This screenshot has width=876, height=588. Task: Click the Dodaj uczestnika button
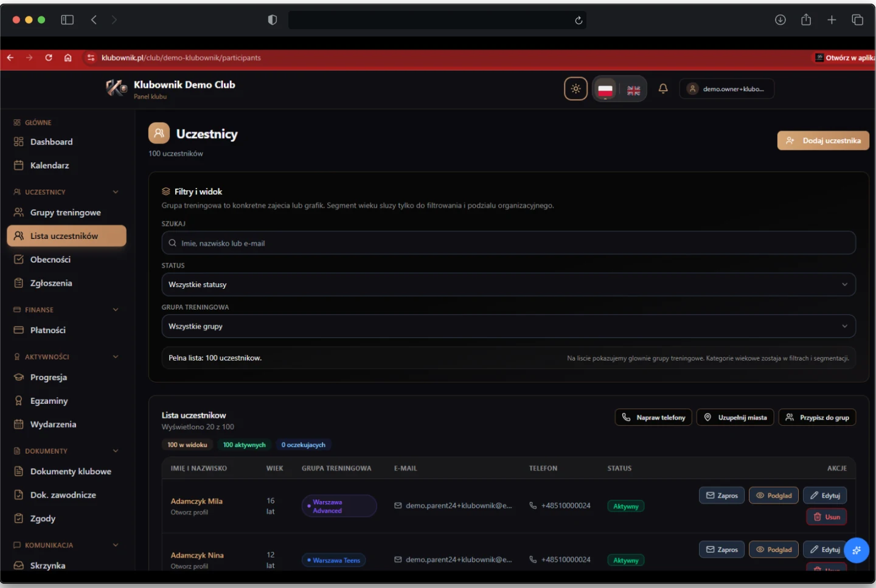tap(823, 140)
